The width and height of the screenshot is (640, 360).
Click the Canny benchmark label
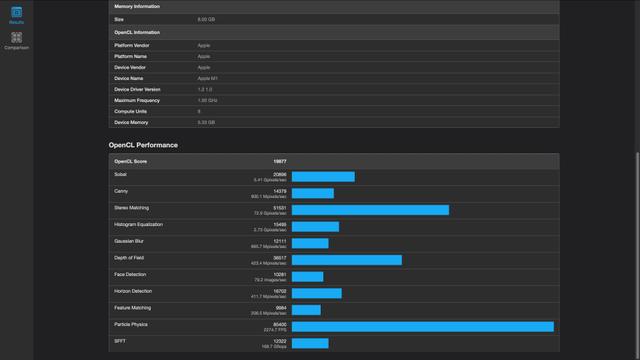[x=121, y=191]
